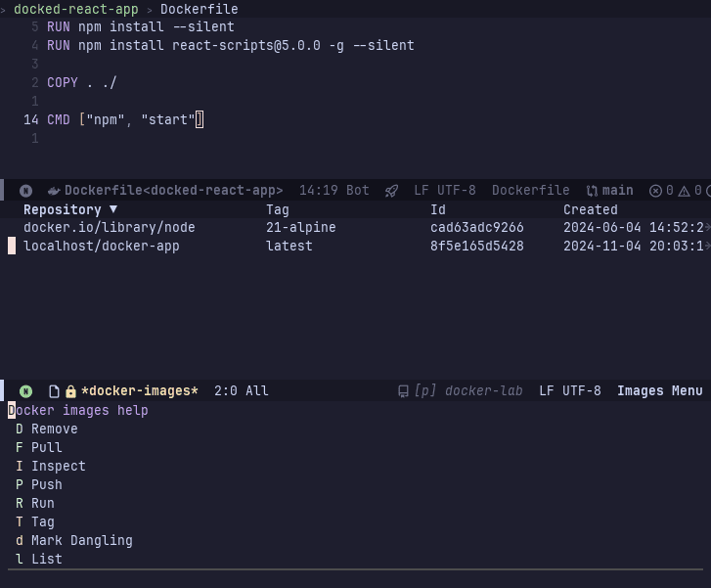Choose the Inspect option in docker images help
711x588 pixels.
pos(58,466)
